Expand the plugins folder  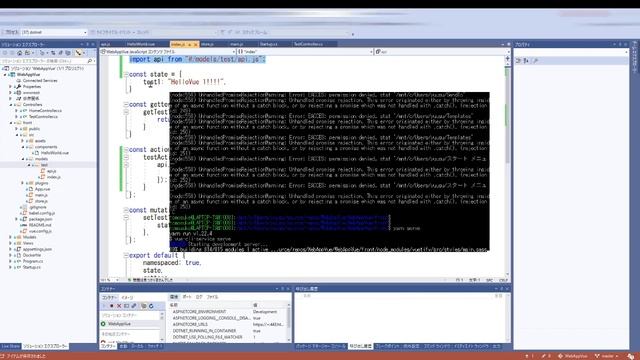click(22, 183)
